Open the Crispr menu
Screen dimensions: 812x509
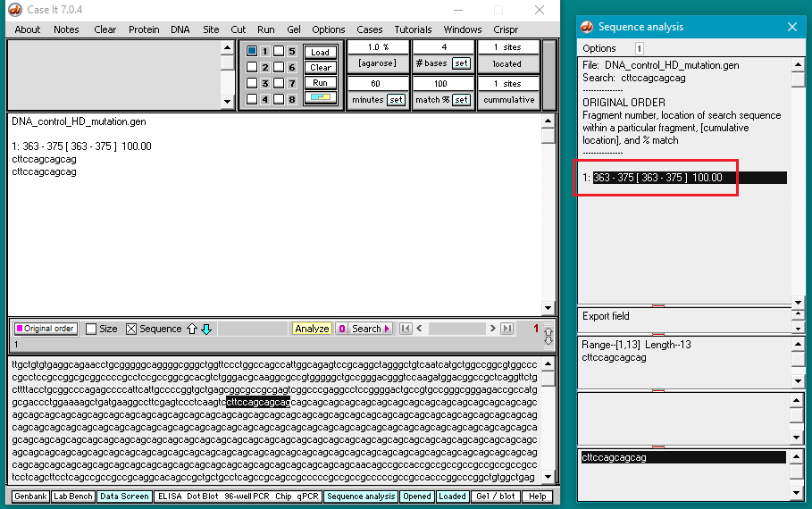506,29
